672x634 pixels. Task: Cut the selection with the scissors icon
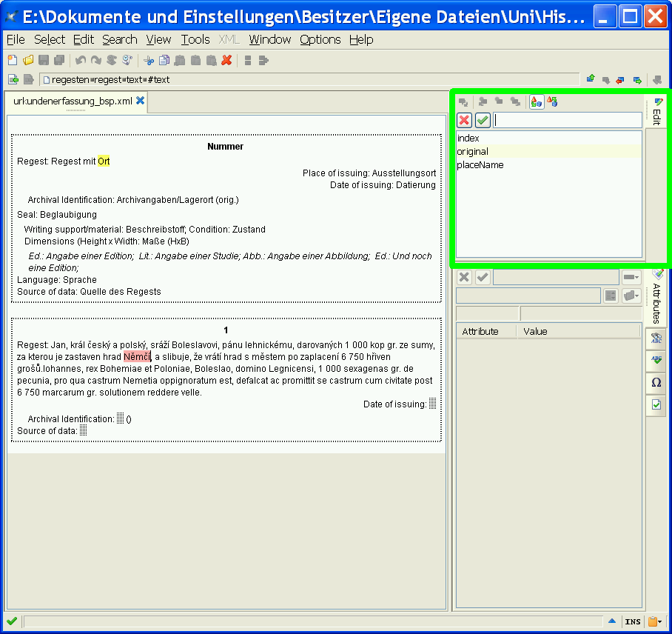tap(149, 61)
